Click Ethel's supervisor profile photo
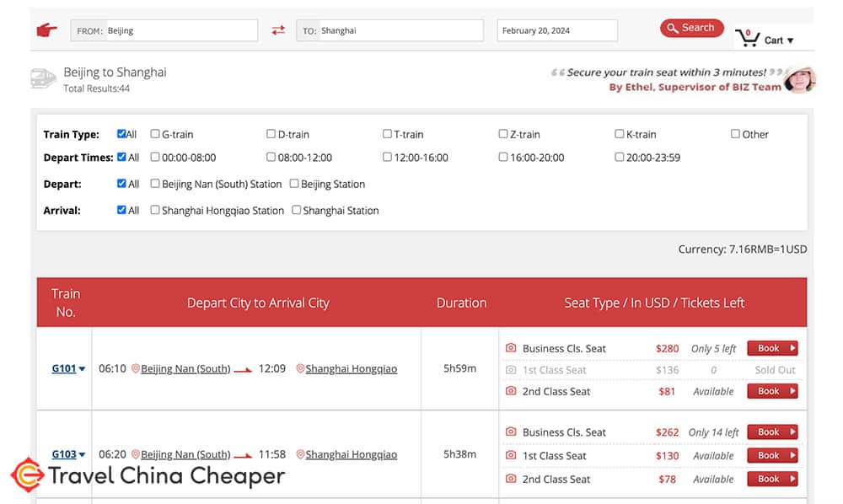This screenshot has height=504, width=843. tap(797, 80)
